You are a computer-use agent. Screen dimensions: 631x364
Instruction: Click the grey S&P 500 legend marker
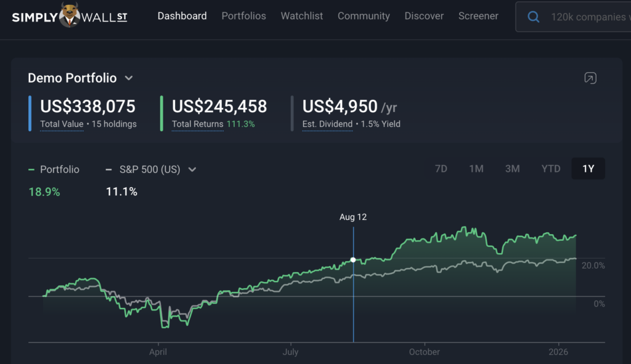(108, 169)
